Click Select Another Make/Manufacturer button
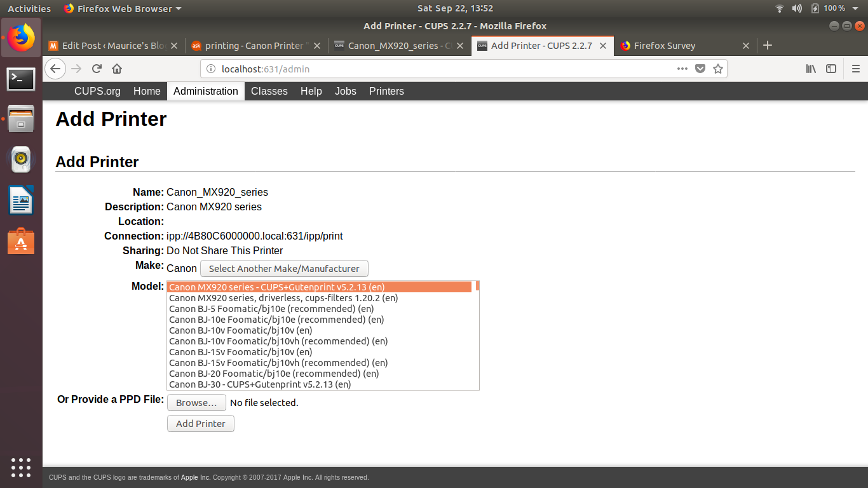 [x=284, y=269]
